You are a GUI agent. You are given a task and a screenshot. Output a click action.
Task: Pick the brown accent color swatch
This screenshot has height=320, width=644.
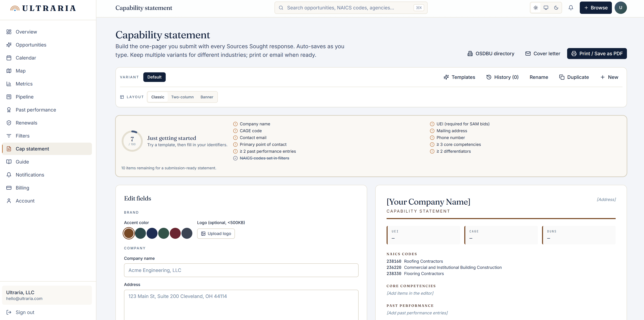click(129, 233)
